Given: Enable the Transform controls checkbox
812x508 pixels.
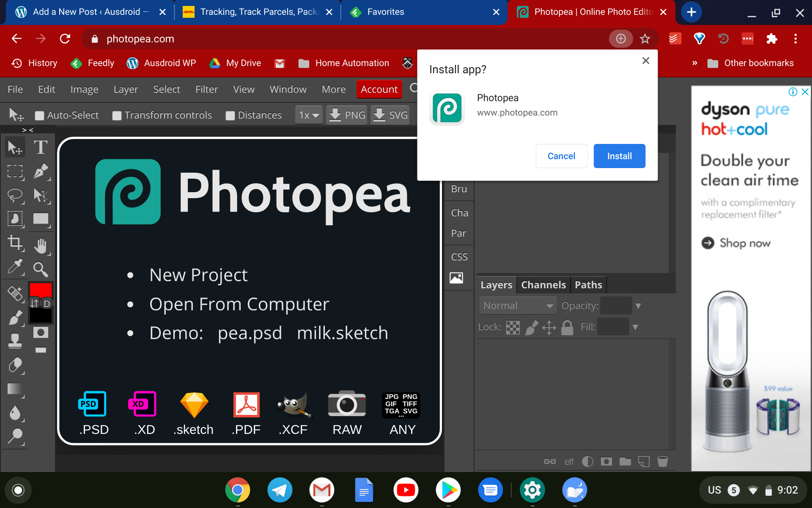Looking at the screenshot, I should click(x=117, y=116).
